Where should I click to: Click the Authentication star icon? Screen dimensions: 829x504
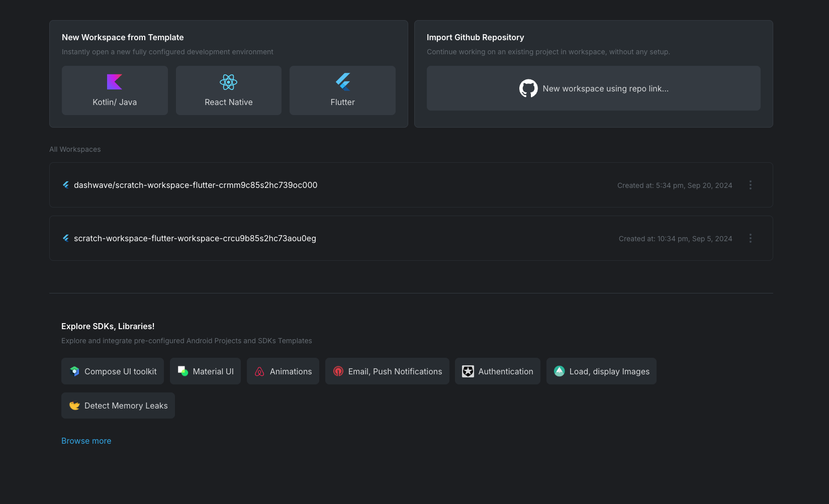[x=468, y=371]
